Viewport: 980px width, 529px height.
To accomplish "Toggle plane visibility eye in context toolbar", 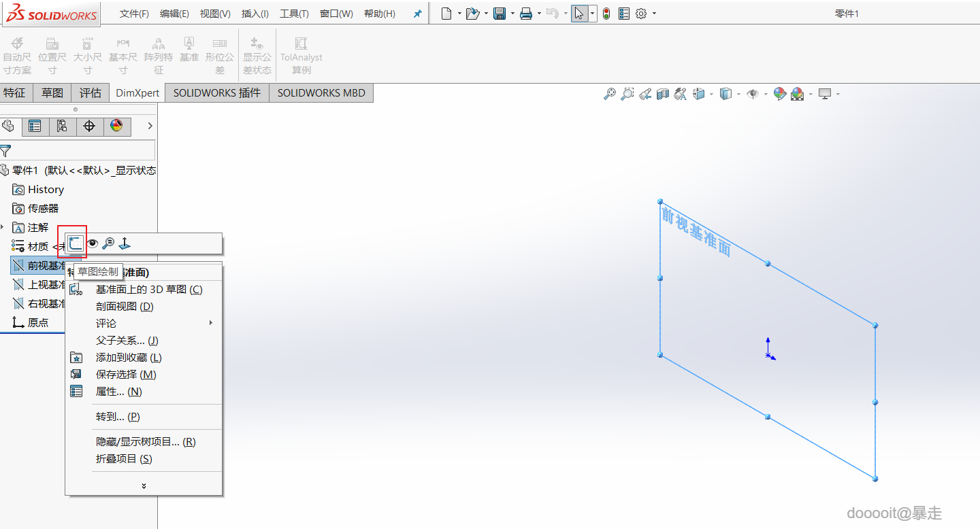I will tap(92, 243).
